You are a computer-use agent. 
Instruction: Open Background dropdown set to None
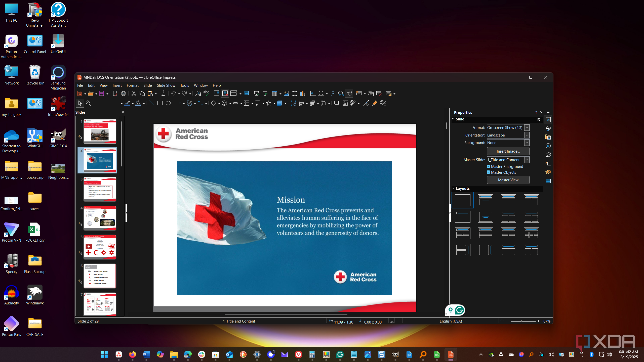[x=508, y=143]
